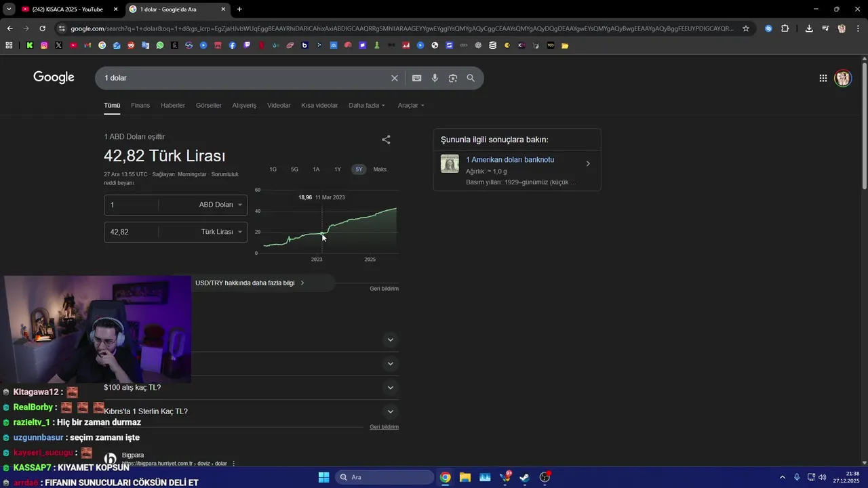Open the Google account avatar
Screen dimensions: 868x488
[843, 78]
